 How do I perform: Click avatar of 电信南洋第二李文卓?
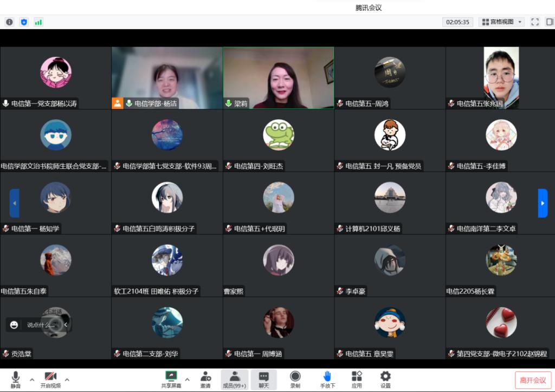point(501,198)
